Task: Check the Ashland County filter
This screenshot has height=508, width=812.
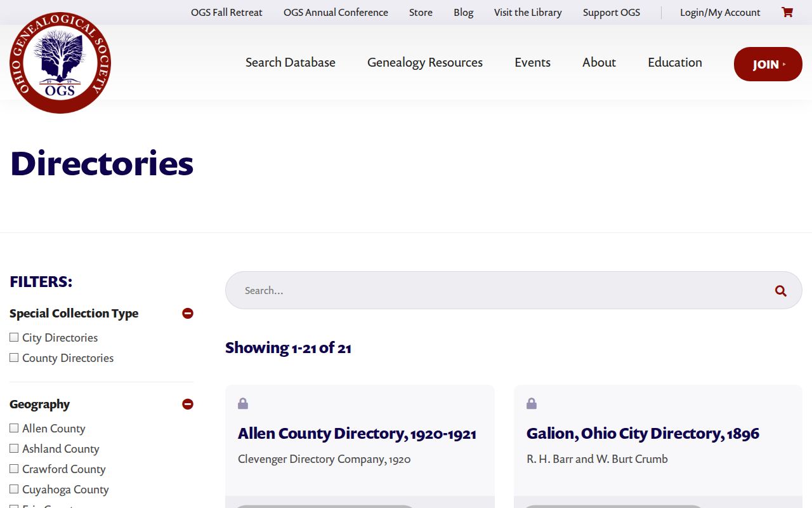Action: 14,448
